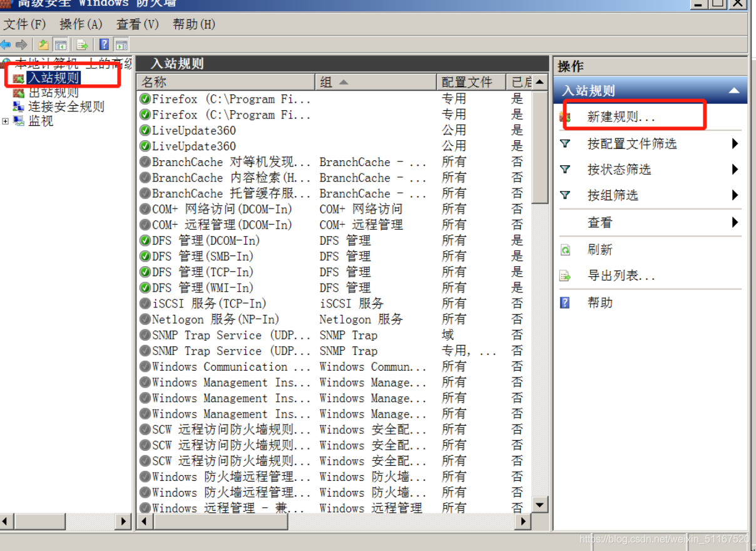Select the BranchCache 托管缓存服... rule name
The width and height of the screenshot is (756, 551).
231,193
